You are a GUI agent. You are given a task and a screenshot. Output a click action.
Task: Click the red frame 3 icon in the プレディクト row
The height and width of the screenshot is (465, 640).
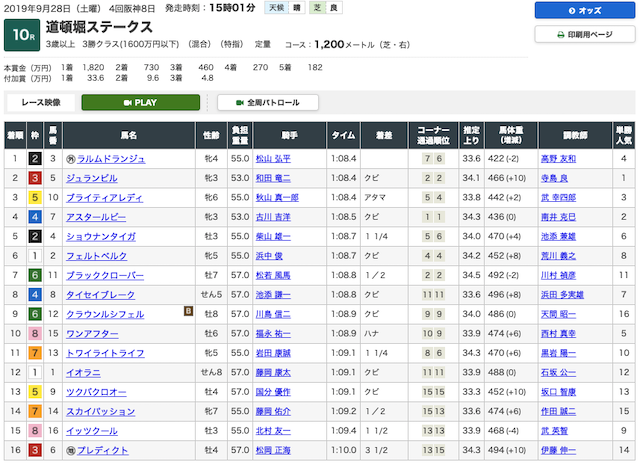pyautogui.click(x=35, y=450)
